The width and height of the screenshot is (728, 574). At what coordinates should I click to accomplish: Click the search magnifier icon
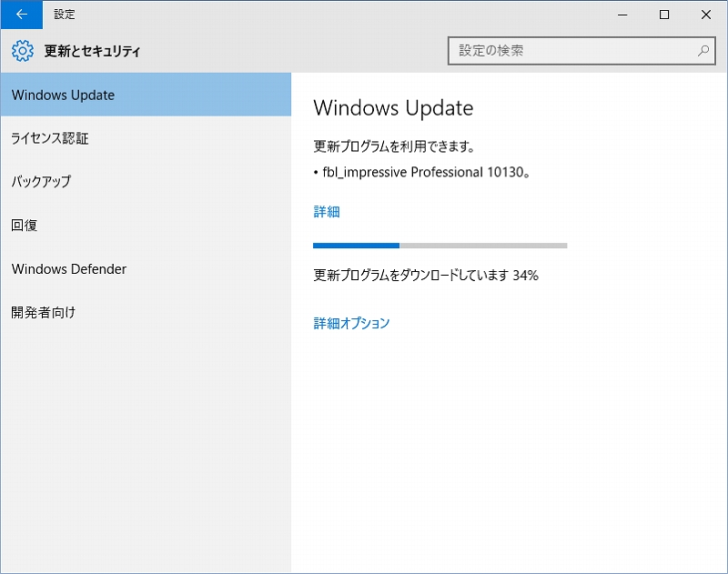tap(703, 51)
